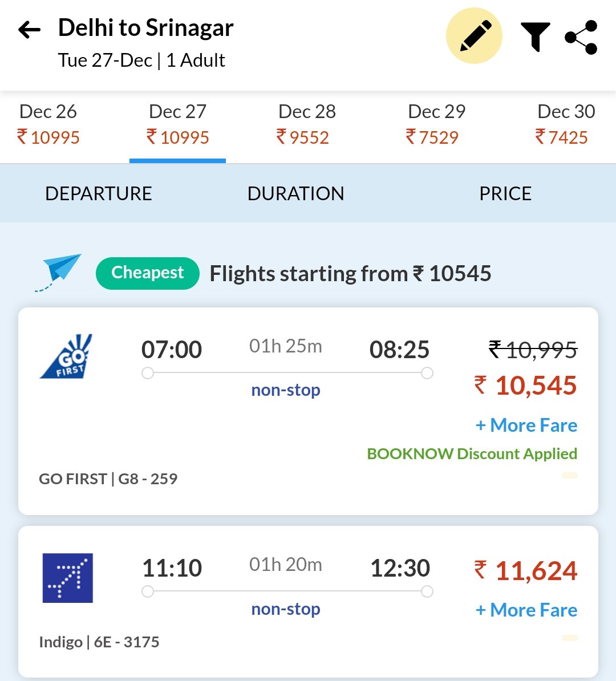Tap the share icon

(581, 38)
